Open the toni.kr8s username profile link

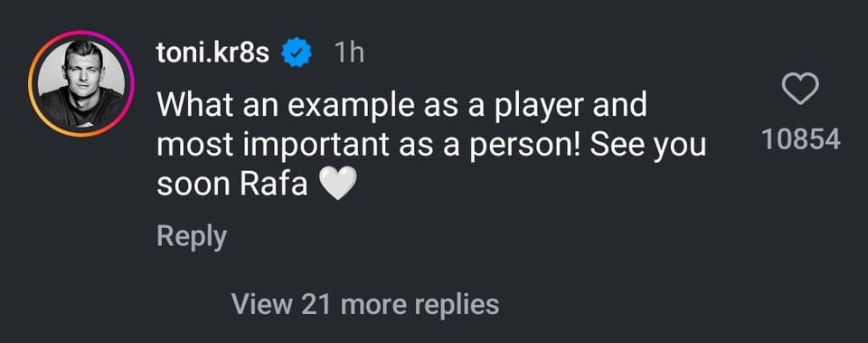pyautogui.click(x=213, y=52)
